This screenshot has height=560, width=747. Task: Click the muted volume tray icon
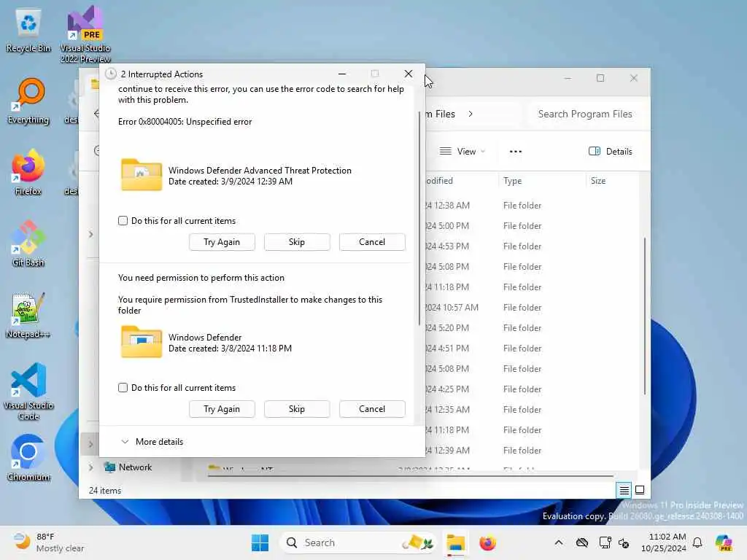[624, 542]
